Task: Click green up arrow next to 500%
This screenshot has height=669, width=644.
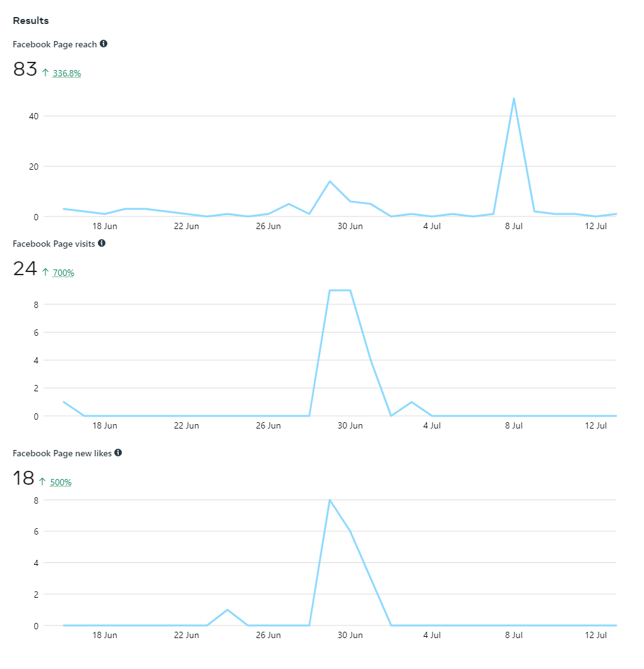Action: (43, 482)
